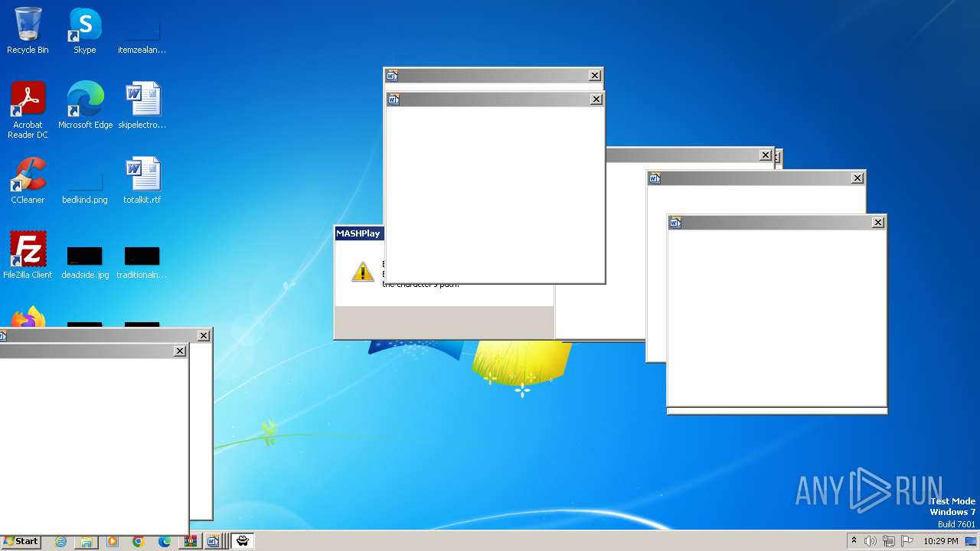Click the partially hidden Firefox desktop icon
The width and height of the screenshot is (980, 551).
click(28, 317)
